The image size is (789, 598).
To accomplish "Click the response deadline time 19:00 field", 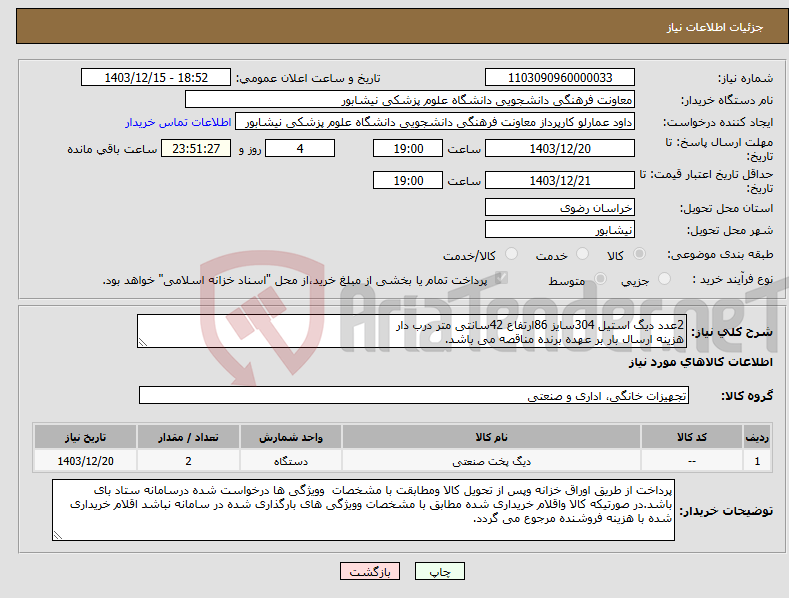I will pos(408,148).
